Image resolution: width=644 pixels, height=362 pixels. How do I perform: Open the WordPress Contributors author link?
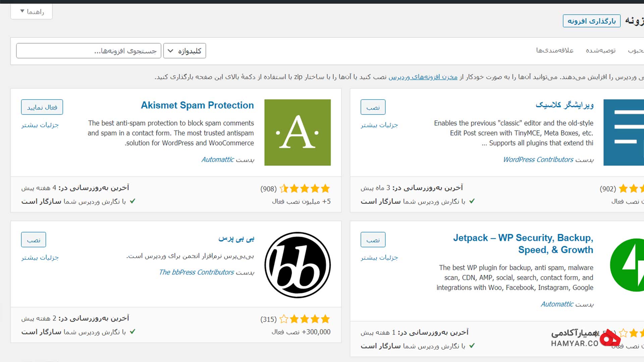[x=538, y=160]
